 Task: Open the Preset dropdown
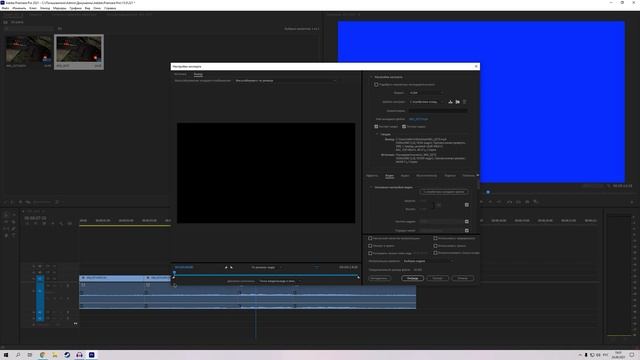pyautogui.click(x=427, y=102)
